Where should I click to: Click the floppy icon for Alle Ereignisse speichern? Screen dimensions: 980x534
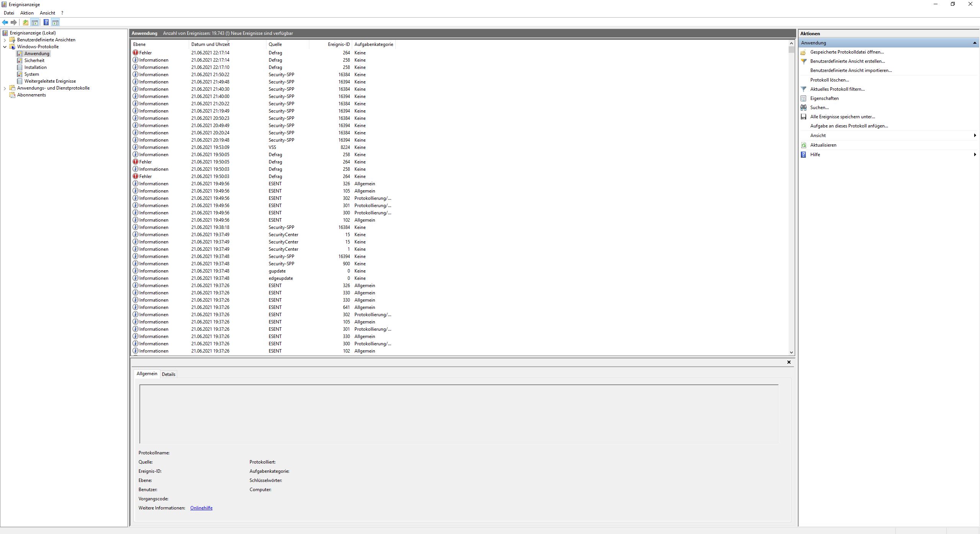(x=804, y=117)
